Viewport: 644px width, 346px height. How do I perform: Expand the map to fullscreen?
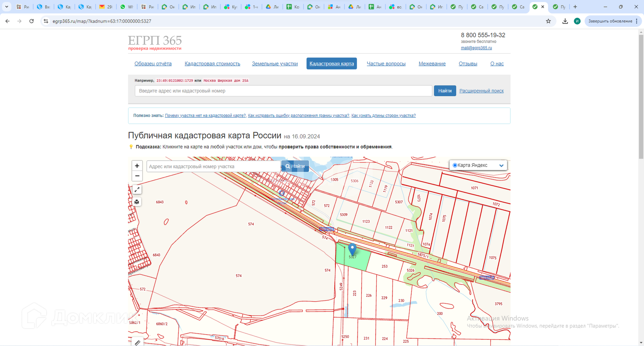137,190
